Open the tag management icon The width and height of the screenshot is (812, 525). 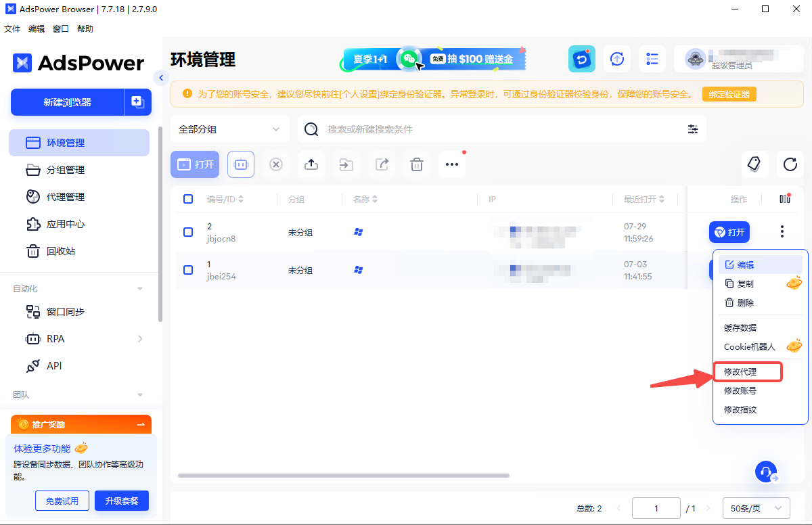[x=754, y=164]
